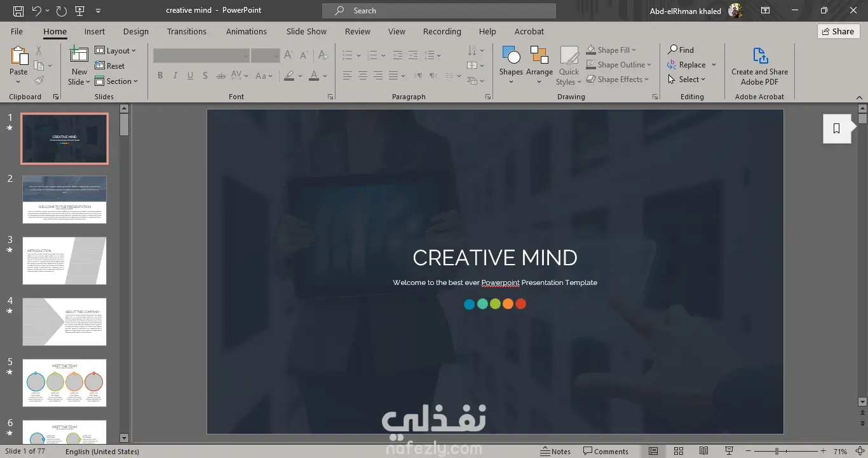Open the Arrange menu

coord(539,65)
